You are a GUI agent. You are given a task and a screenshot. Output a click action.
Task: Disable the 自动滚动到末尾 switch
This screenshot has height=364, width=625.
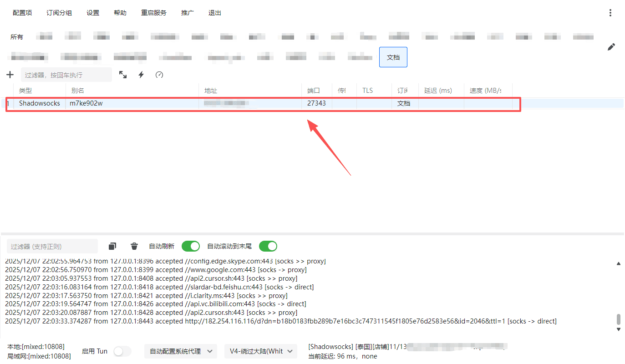tap(268, 246)
